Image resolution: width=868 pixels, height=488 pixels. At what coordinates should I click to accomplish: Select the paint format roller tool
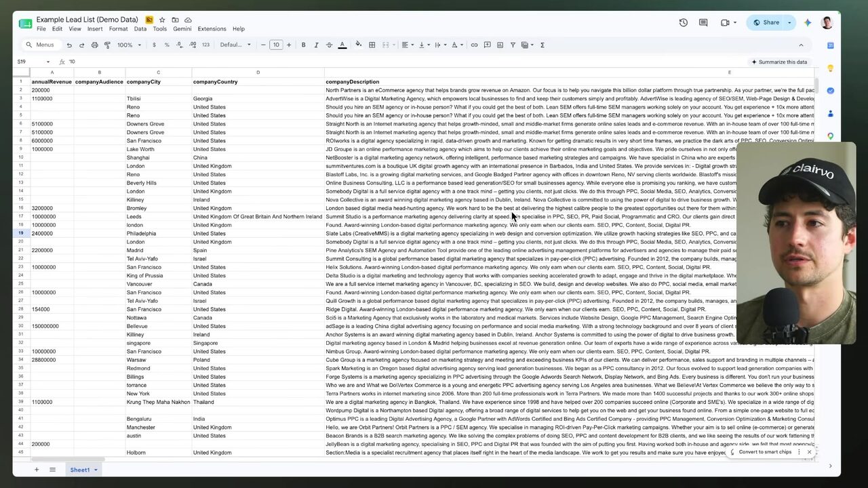click(x=107, y=45)
